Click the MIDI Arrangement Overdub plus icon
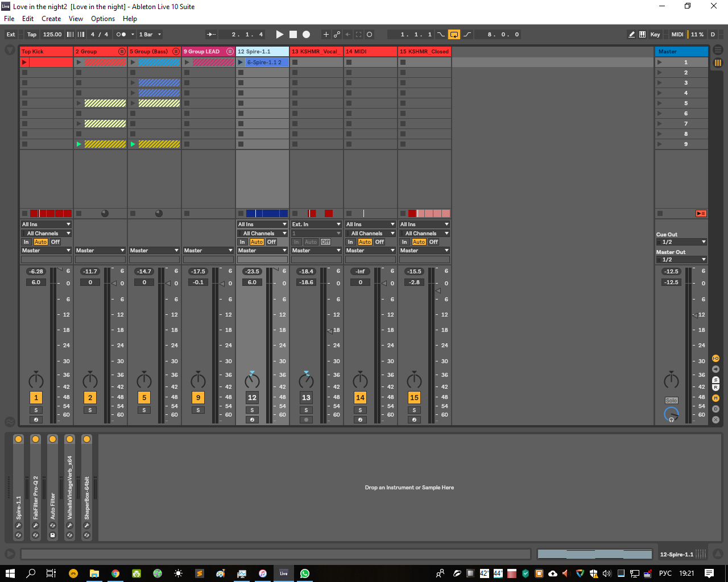This screenshot has height=582, width=728. click(326, 34)
